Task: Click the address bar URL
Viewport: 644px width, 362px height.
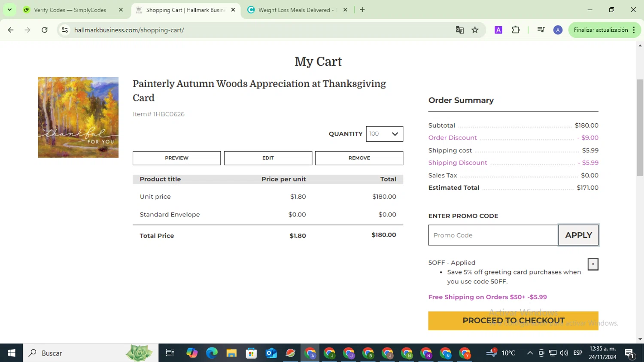Action: point(129,30)
